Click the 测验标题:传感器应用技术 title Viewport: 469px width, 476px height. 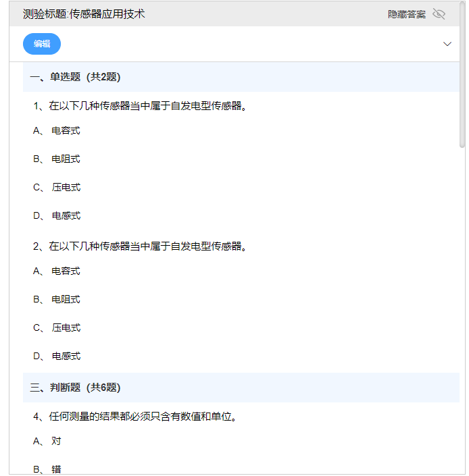[x=84, y=14]
